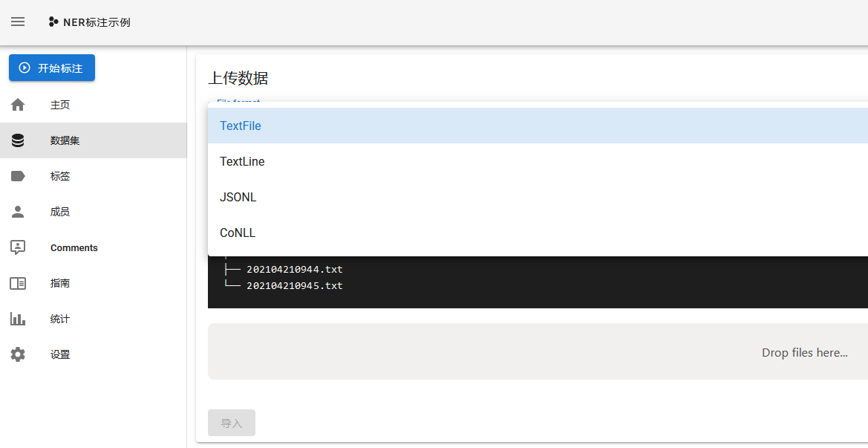Click the 202104210944.txt filename in the preview

(293, 269)
